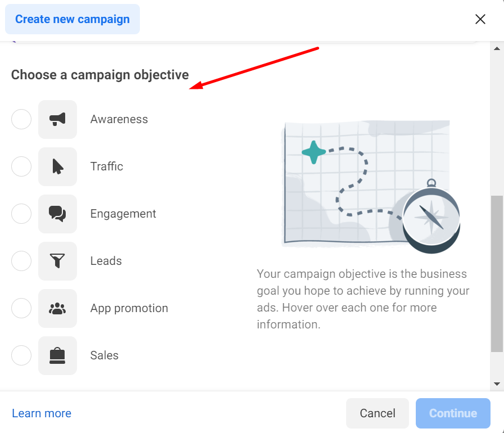
Task: Click the Cancel button
Action: coord(378,413)
